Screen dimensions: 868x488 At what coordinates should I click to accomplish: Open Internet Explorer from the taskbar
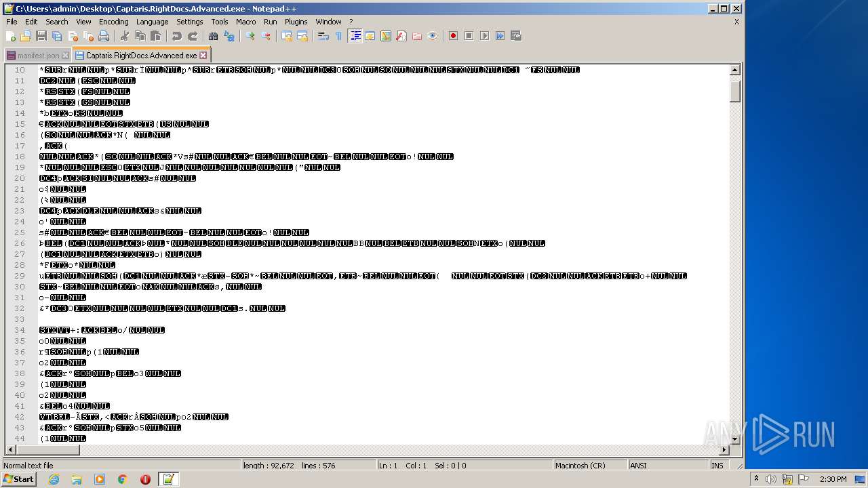click(x=54, y=479)
